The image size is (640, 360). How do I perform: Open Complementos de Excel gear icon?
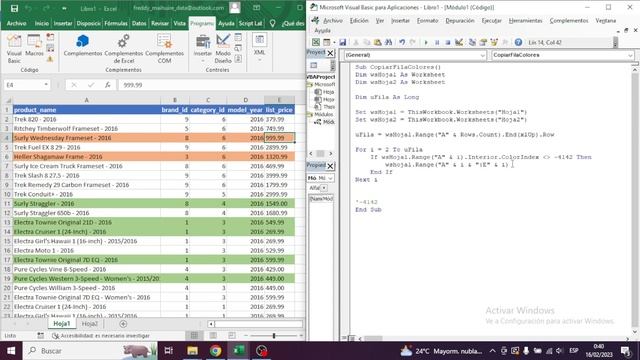[123, 49]
